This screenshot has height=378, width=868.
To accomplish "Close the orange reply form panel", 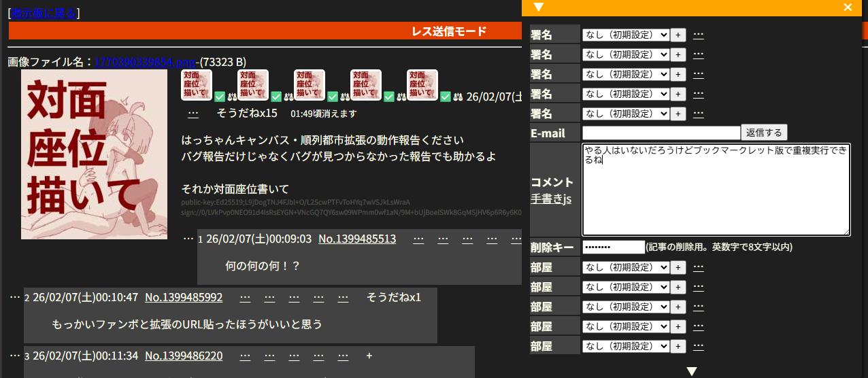I will tap(848, 7).
